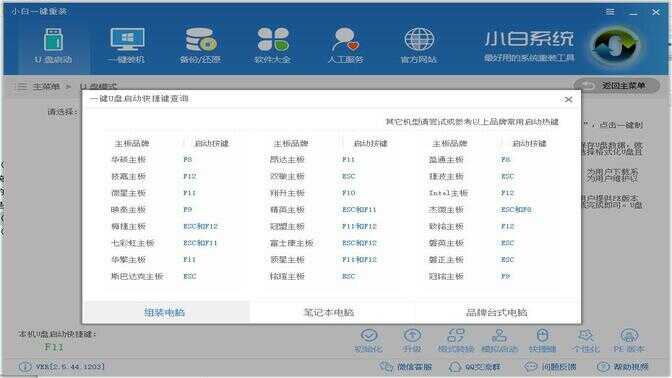Select the 微星主板 row label
The height and width of the screenshot is (378, 672).
pos(129,193)
